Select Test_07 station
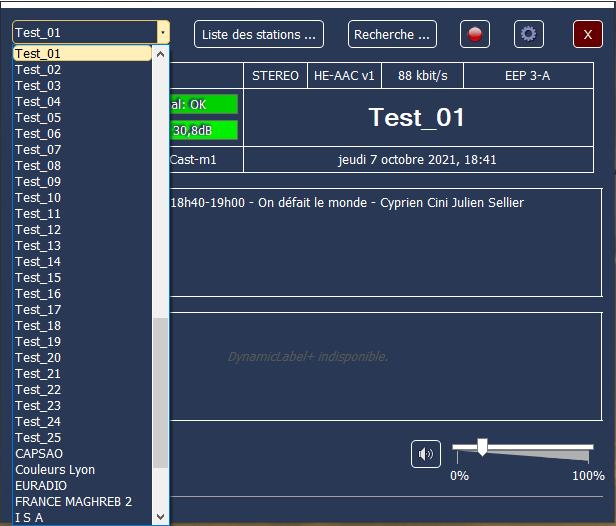 pyautogui.click(x=82, y=150)
